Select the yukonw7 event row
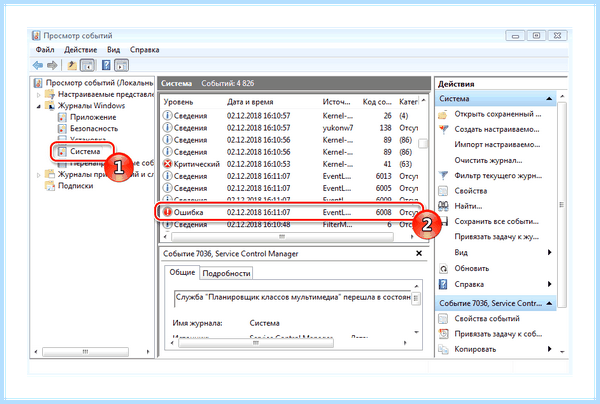Image resolution: width=600 pixels, height=404 pixels. coord(290,128)
